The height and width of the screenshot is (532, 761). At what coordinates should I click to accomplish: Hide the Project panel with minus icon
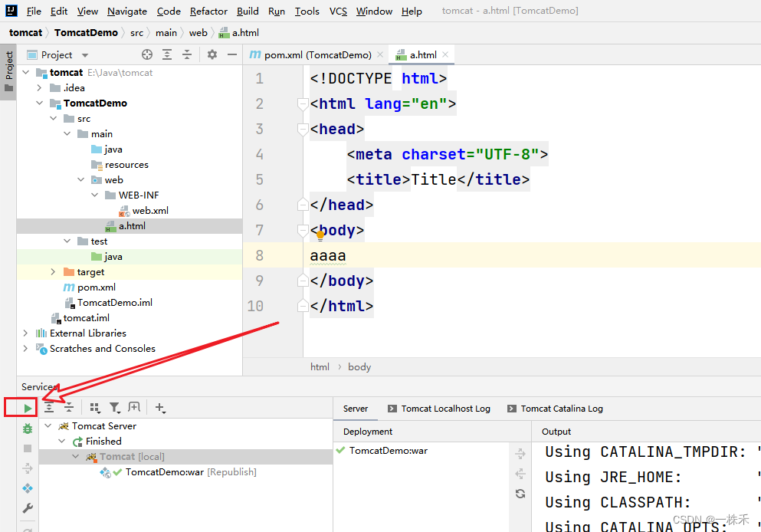click(x=232, y=55)
